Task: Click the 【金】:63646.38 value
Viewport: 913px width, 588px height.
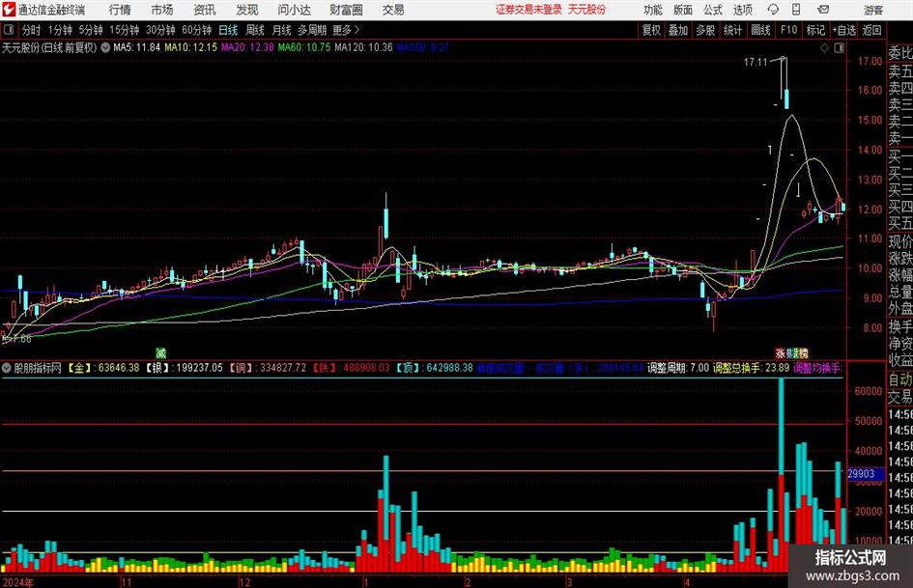Action: coord(103,368)
